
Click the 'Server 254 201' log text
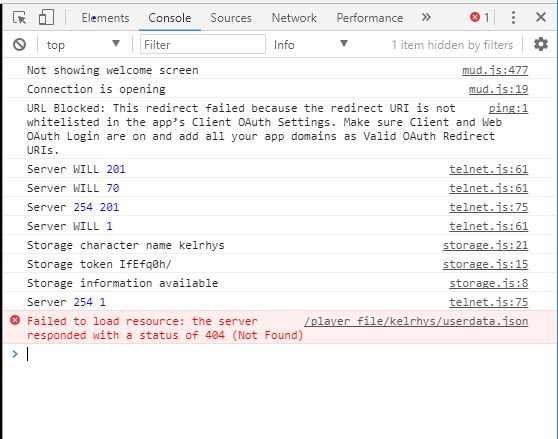click(73, 207)
